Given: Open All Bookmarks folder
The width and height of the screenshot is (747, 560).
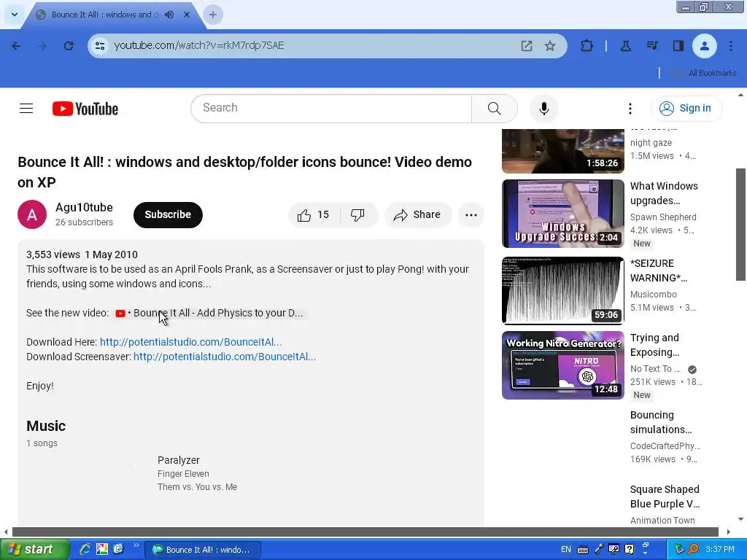Looking at the screenshot, I should [x=703, y=73].
